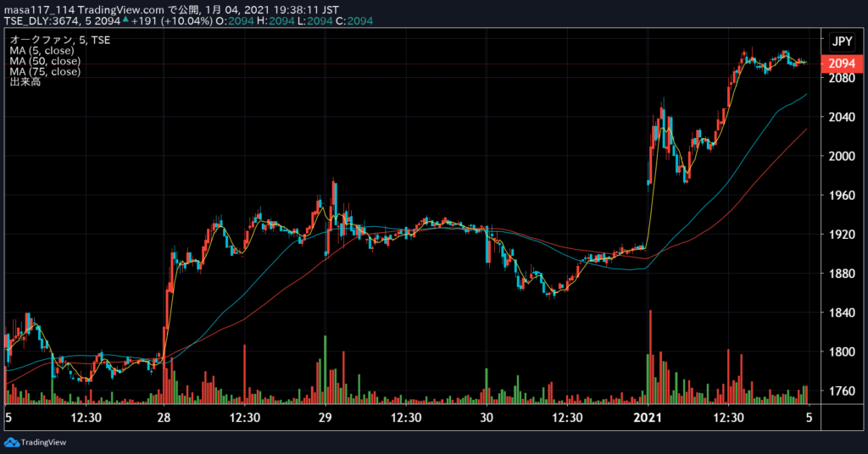Click the 1760 price axis label
Viewport: 868px width, 454px height.
(x=842, y=391)
